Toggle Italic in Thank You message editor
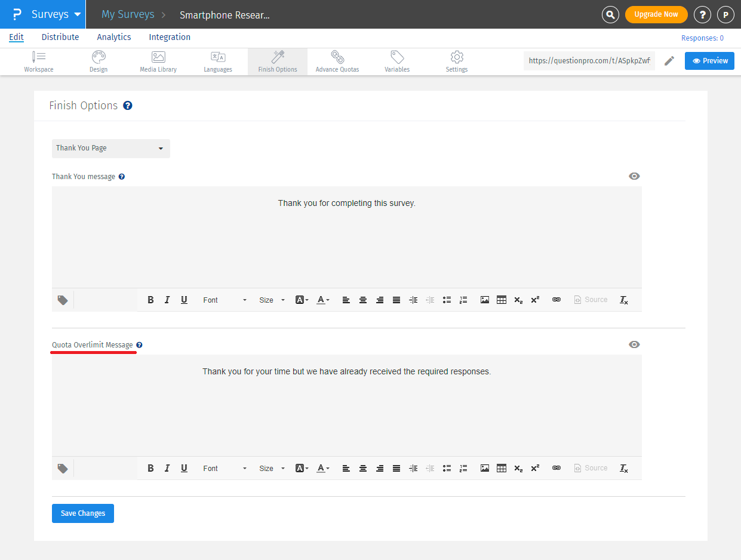Image resolution: width=741 pixels, height=560 pixels. 167,300
